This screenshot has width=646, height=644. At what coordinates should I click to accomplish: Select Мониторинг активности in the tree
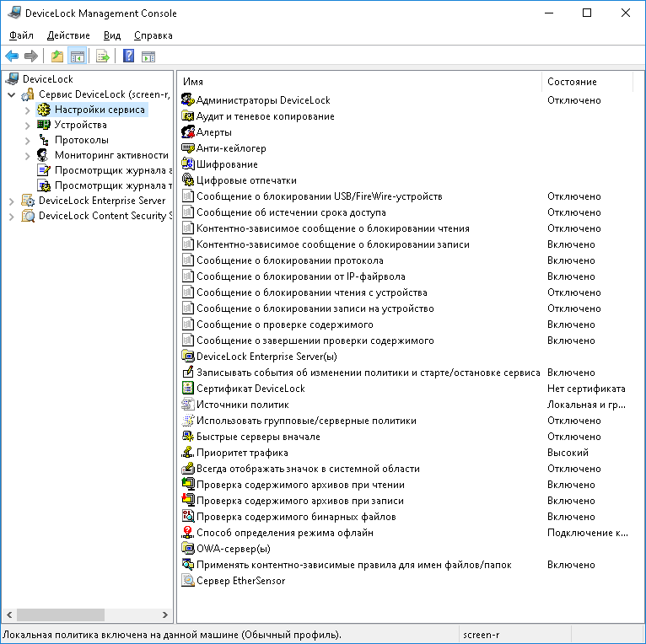point(111,155)
